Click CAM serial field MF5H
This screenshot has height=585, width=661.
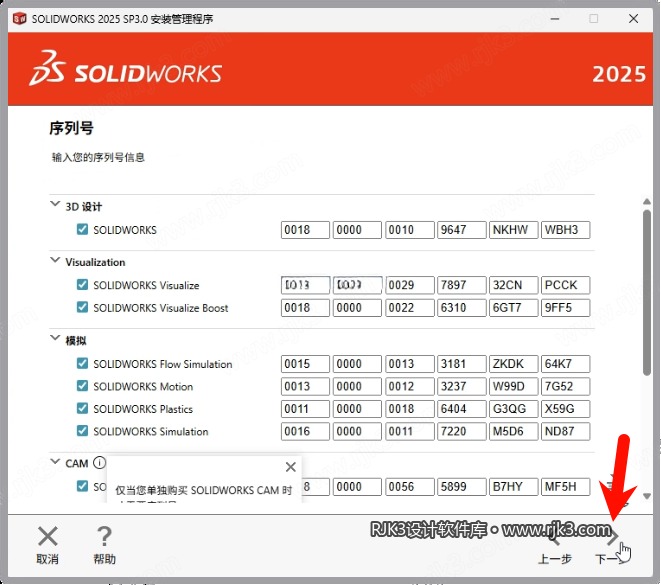tap(565, 487)
